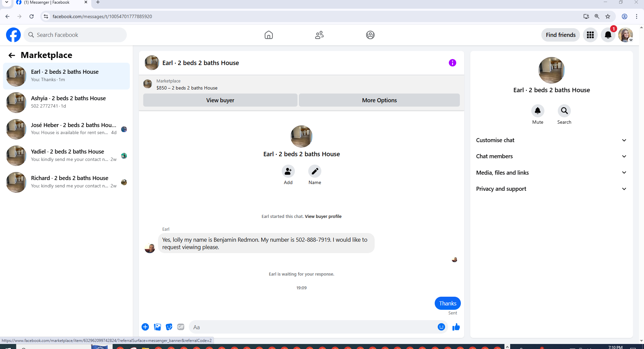The image size is (644, 349).
Task: Choose a sticker
Action: (x=169, y=327)
